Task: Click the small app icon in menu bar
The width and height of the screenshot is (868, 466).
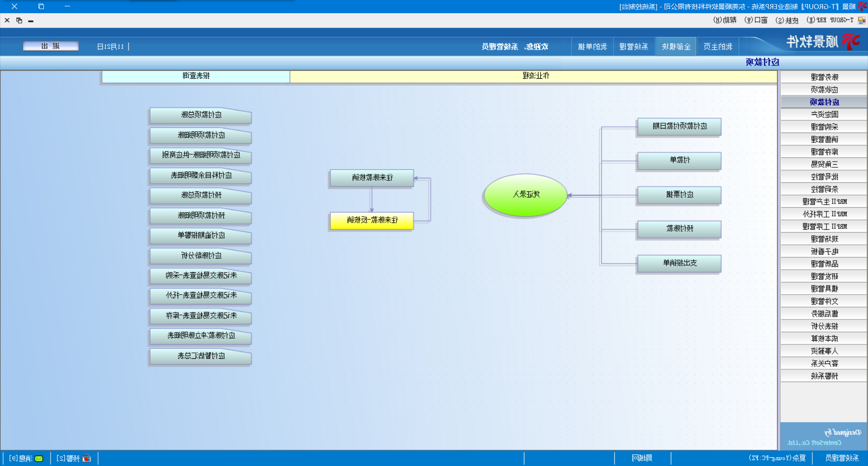Action: point(862,20)
